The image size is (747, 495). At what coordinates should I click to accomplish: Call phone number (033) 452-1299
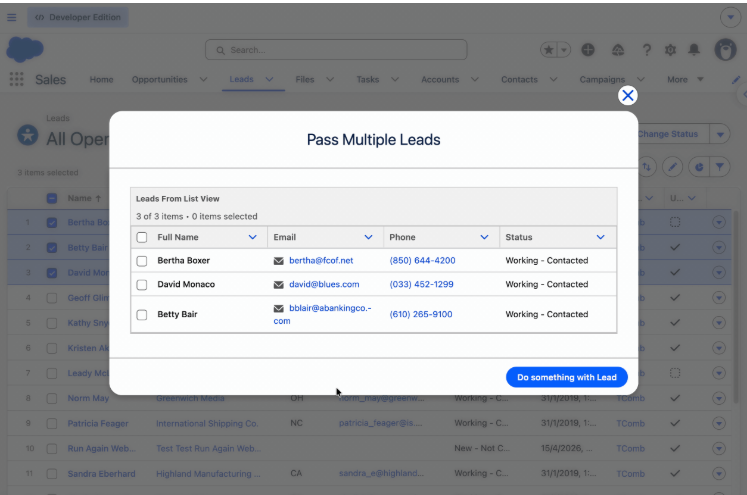coord(421,284)
